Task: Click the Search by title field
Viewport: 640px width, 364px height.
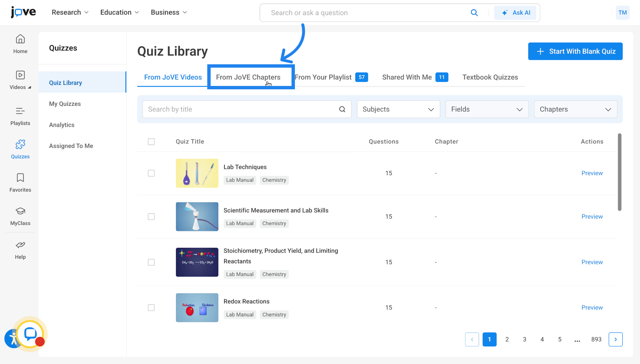Action: tap(241, 109)
